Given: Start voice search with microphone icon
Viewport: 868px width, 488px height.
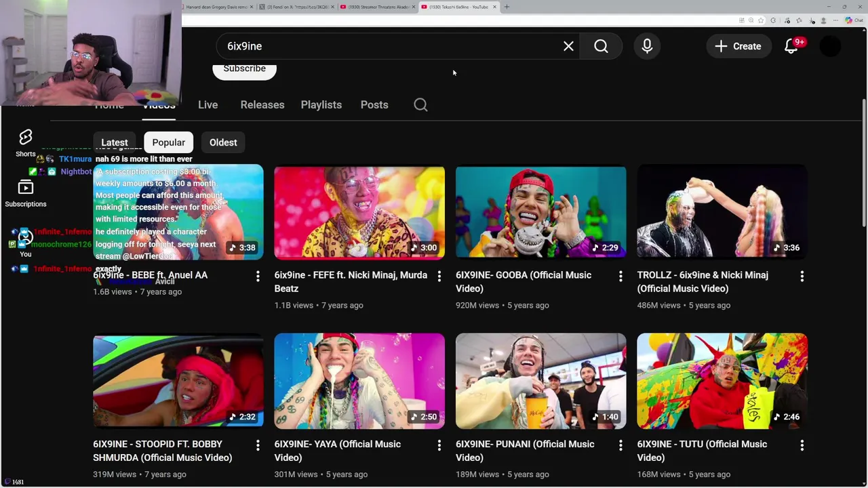Looking at the screenshot, I should click(647, 46).
